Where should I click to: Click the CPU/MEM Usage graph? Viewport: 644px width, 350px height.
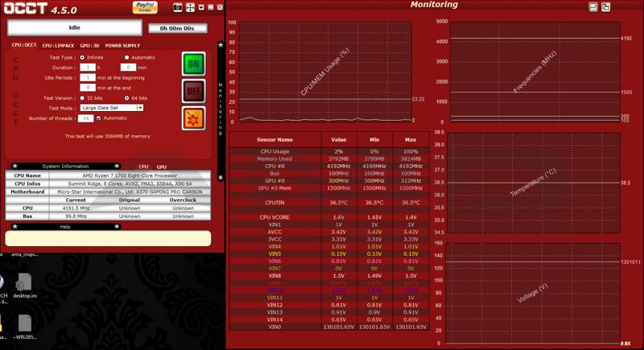pos(325,72)
